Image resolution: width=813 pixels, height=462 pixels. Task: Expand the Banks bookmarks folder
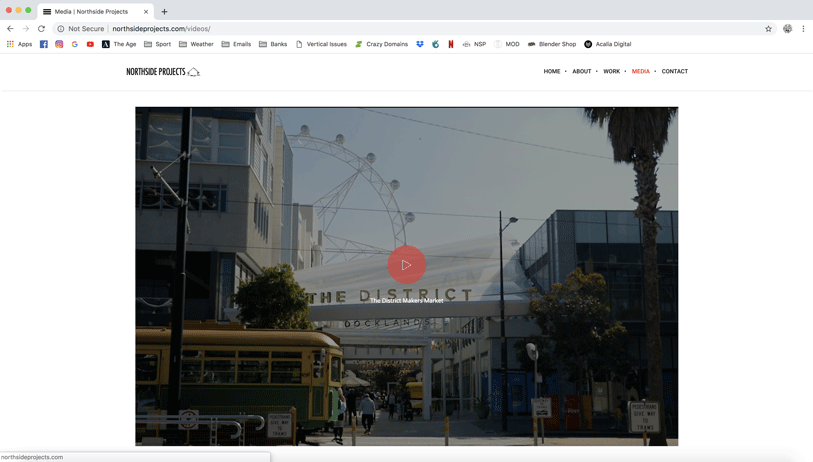coord(272,44)
